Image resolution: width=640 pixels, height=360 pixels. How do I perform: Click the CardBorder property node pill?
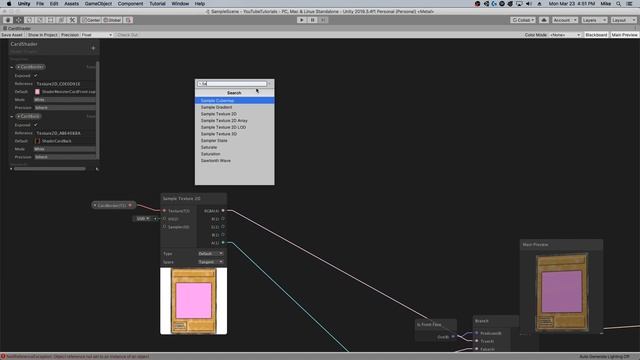(113, 205)
